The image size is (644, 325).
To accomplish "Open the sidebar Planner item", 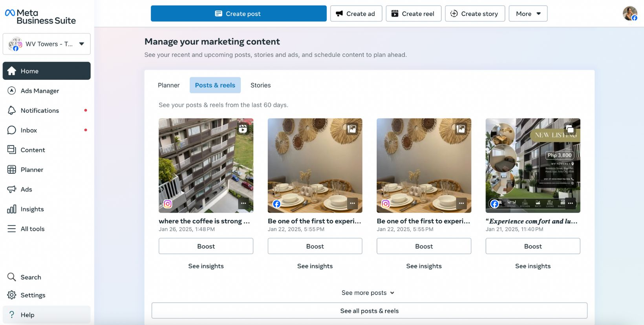I will coord(47,170).
